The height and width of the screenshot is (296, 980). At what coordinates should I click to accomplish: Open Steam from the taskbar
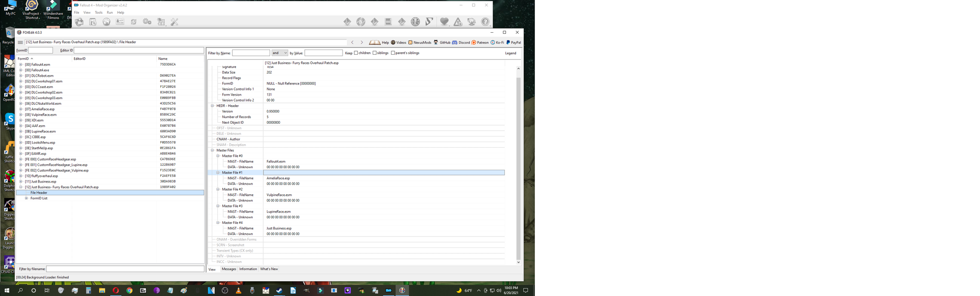pos(279,290)
